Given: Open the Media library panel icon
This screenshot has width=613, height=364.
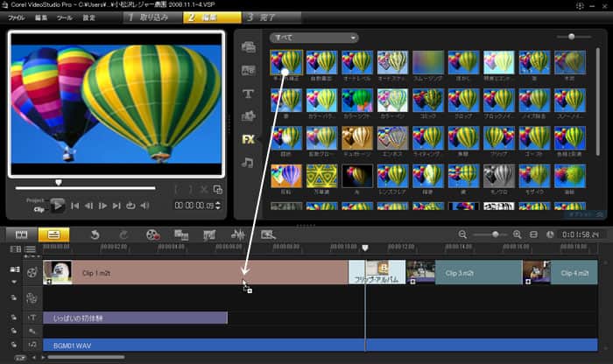Looking at the screenshot, I should click(248, 47).
